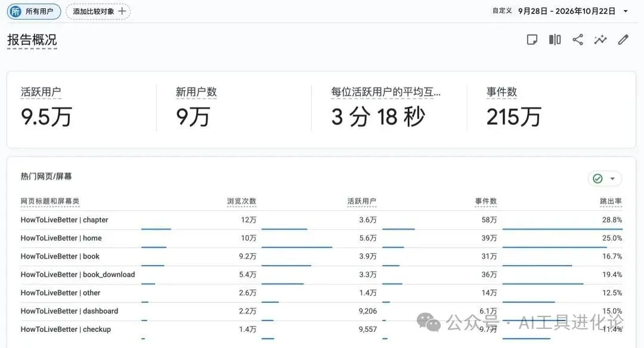Click the green check status icon
Viewport: 644px width, 348px height.
(x=597, y=178)
